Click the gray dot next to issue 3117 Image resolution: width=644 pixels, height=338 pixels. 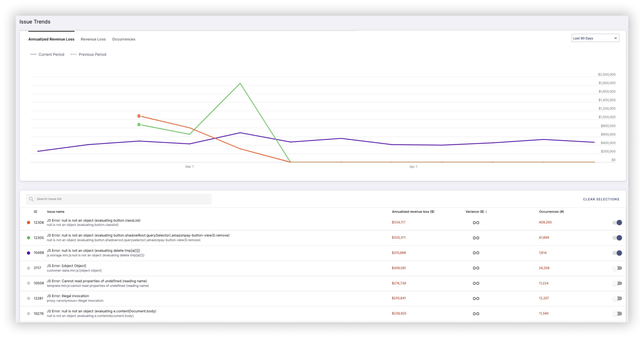[28, 268]
